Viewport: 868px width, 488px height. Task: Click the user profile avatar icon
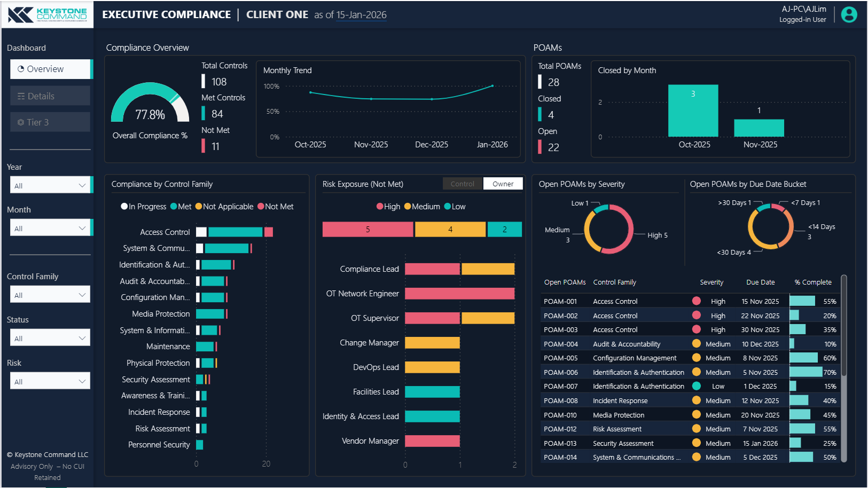click(x=849, y=14)
